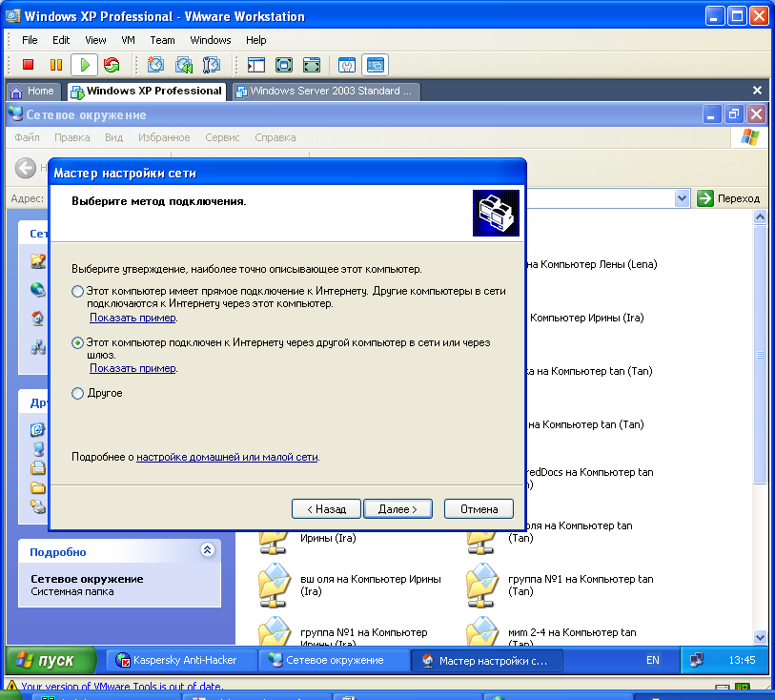The width and height of the screenshot is (775, 700).
Task: Click the red Power Off VM toolbar icon
Action: tap(29, 65)
